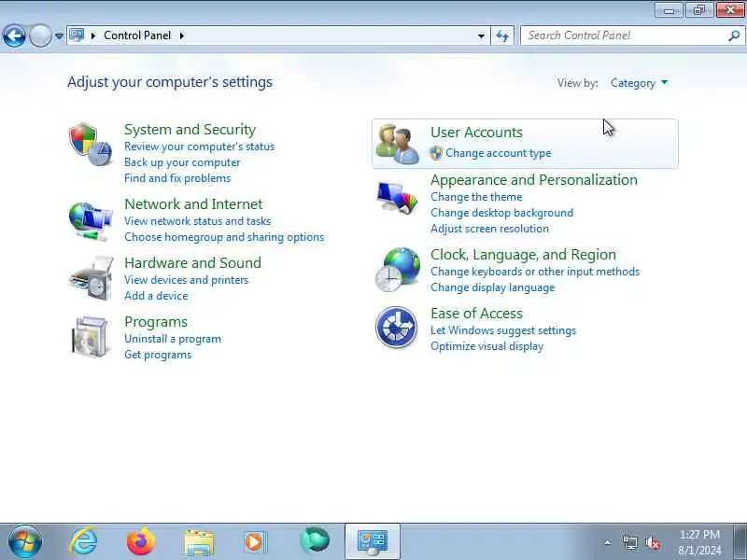Click Add a device
The width and height of the screenshot is (747, 560).
(156, 296)
